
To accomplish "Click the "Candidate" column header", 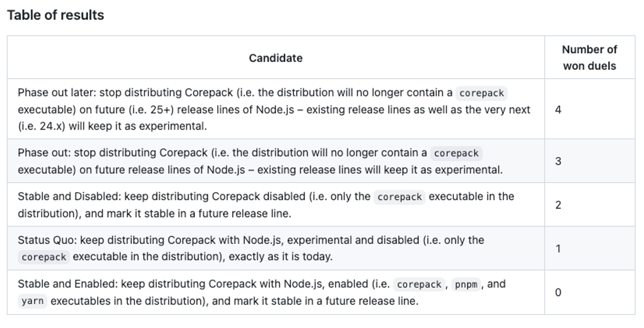I will coord(275,58).
